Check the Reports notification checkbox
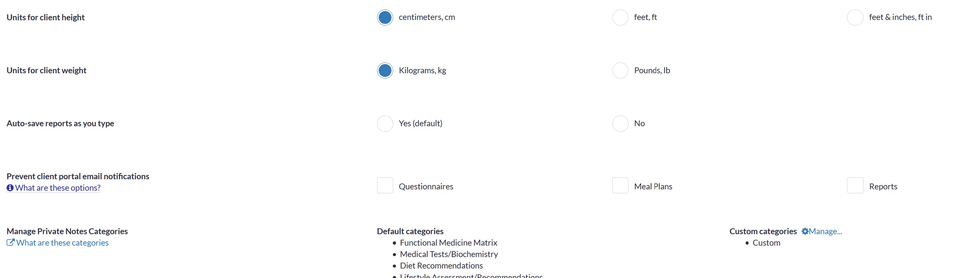This screenshot has width=980, height=278. tap(855, 185)
